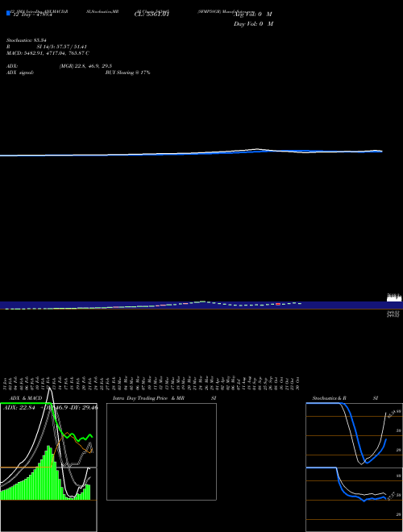Click the 'Stochastics: 85.84' reading
Viewport: 403px width, 532px height.
coord(27,40)
